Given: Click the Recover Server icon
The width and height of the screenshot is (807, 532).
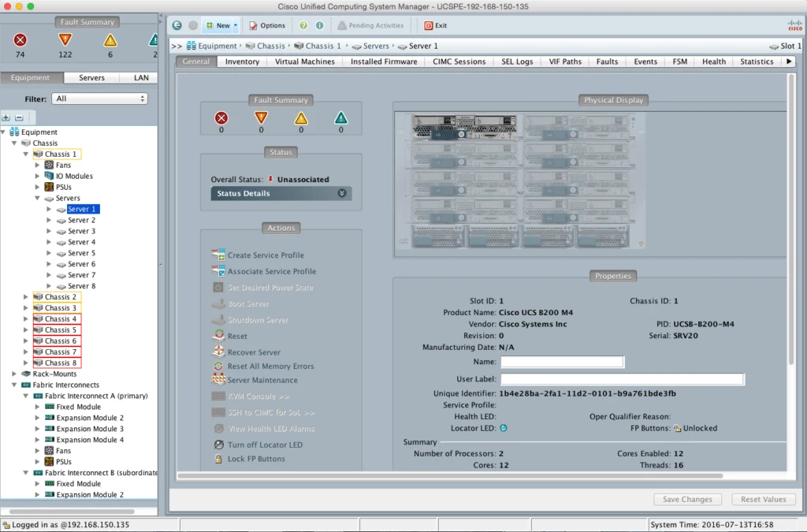Looking at the screenshot, I should tap(218, 352).
